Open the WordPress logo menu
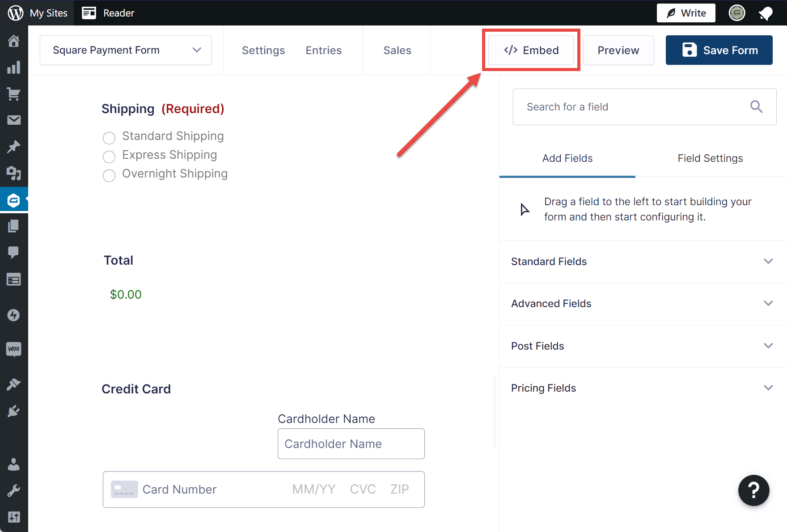 (15, 13)
